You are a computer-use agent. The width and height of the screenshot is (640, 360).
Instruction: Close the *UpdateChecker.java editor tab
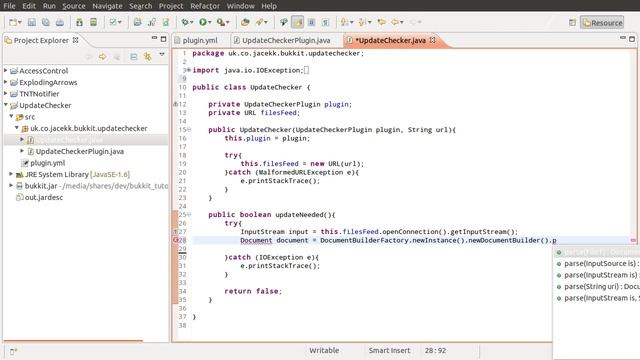coord(433,40)
